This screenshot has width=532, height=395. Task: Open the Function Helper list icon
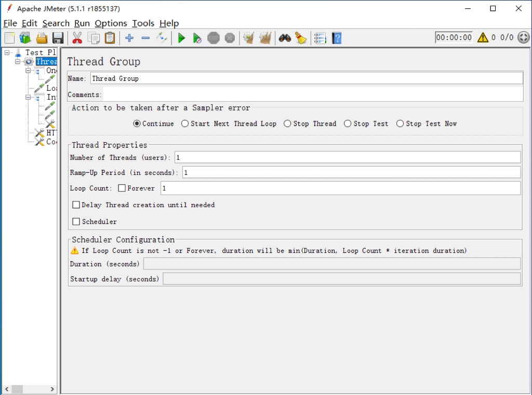coord(320,38)
